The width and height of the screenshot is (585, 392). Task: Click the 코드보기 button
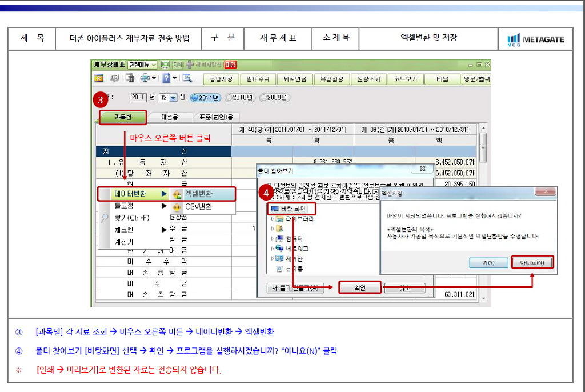[x=406, y=79]
